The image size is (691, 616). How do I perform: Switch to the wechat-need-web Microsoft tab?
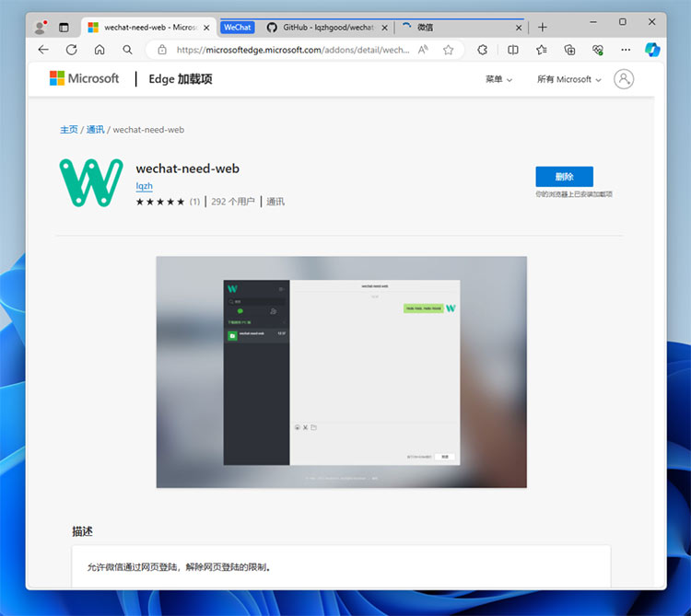click(x=149, y=28)
